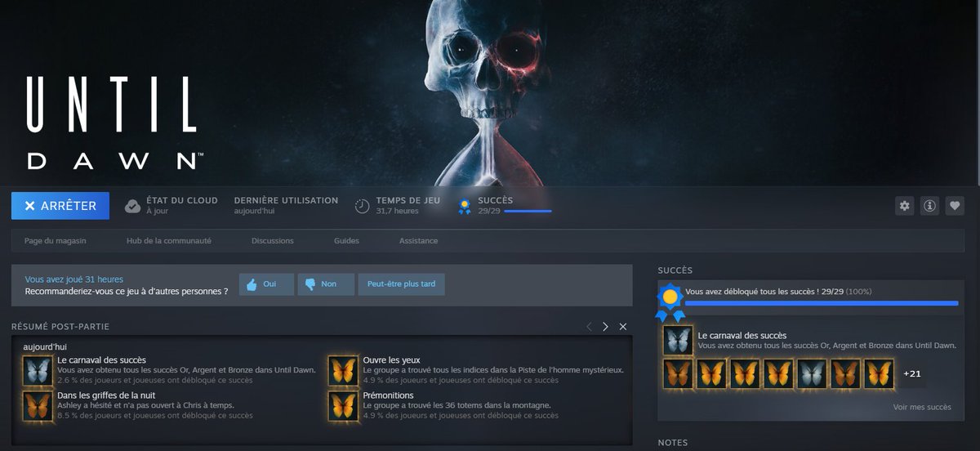This screenshot has height=451, width=980.
Task: Click the État du cloud À jour text
Action: pos(182,205)
